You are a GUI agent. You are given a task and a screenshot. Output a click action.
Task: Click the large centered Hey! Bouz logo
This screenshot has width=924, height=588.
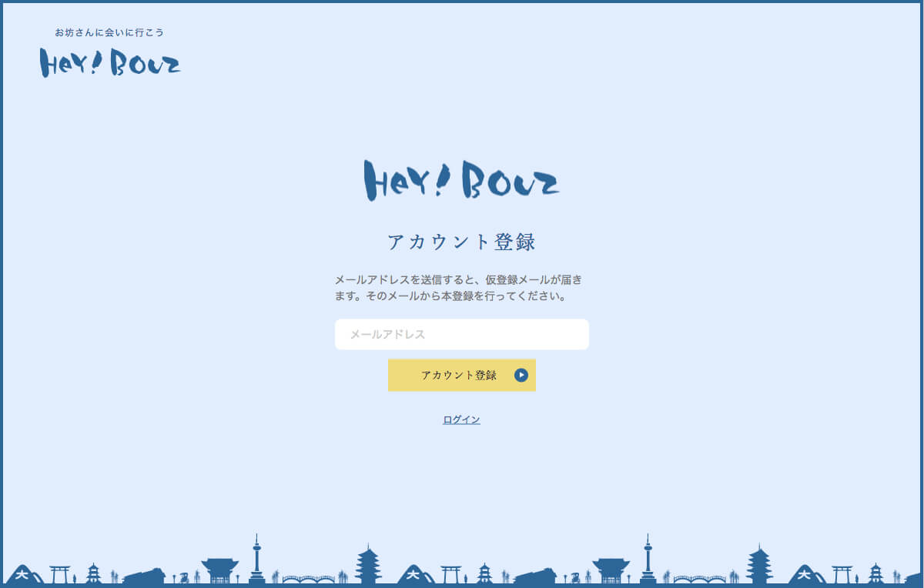[x=461, y=181]
